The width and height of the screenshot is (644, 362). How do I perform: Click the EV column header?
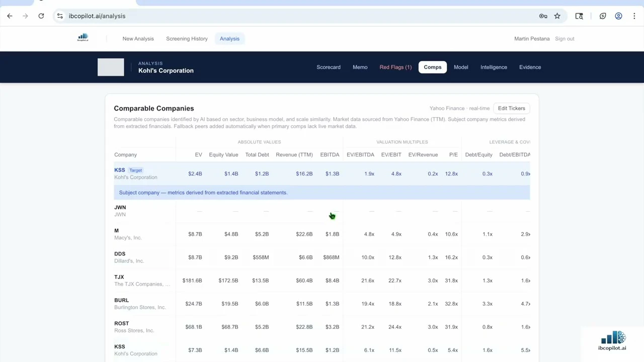click(198, 155)
